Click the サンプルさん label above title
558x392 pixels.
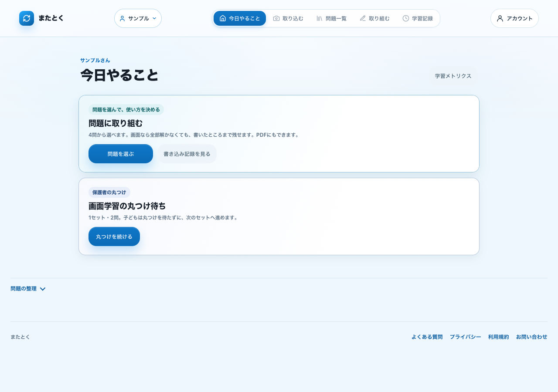pyautogui.click(x=95, y=60)
